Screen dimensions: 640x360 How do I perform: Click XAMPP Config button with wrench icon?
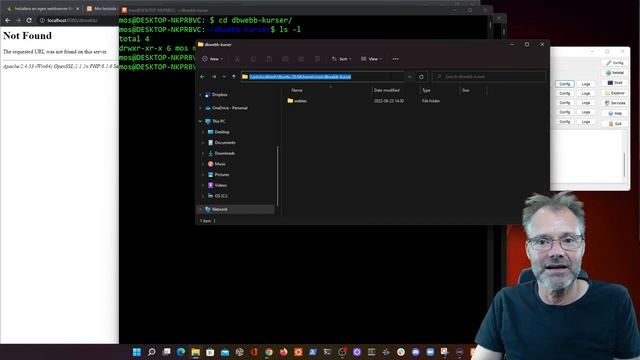point(615,63)
